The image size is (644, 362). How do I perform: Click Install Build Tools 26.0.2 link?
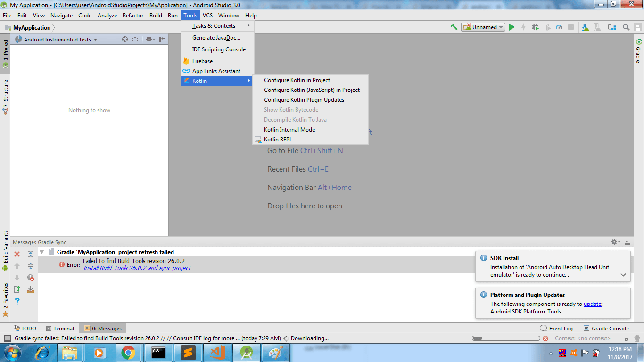pos(137,268)
